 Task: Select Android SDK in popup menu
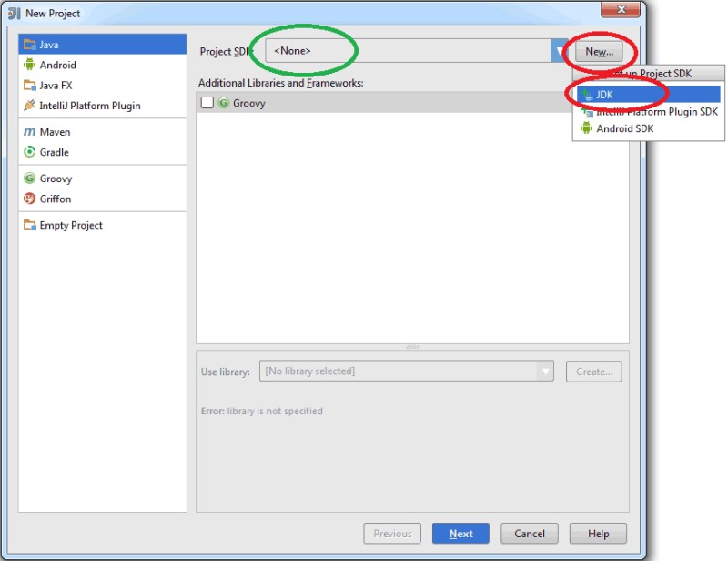pos(624,128)
